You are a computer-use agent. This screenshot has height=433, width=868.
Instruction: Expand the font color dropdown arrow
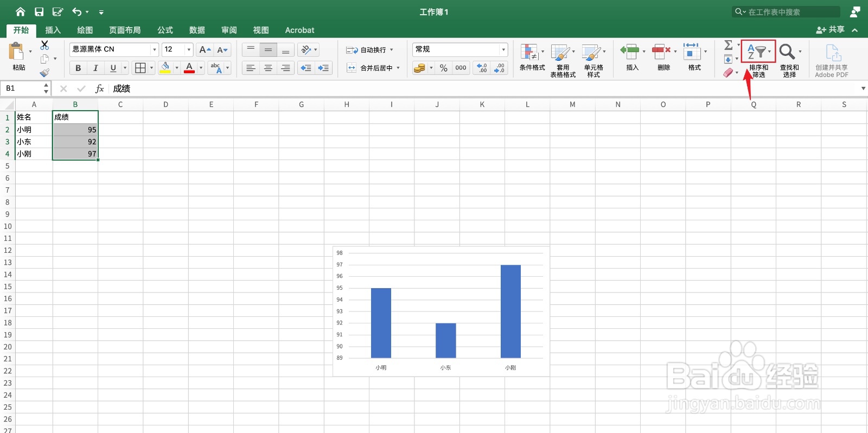(201, 68)
